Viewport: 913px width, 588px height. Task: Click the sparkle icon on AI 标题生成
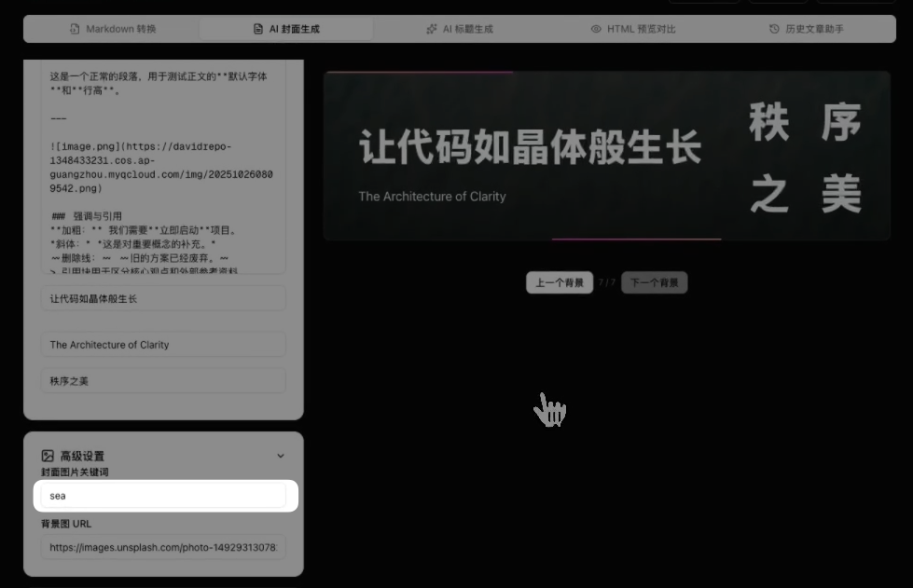click(432, 29)
